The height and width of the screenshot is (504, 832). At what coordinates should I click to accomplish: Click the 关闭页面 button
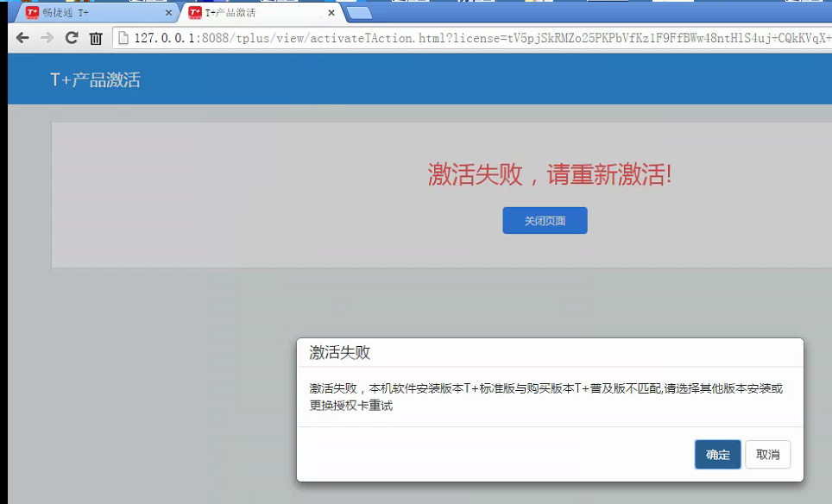click(x=545, y=220)
